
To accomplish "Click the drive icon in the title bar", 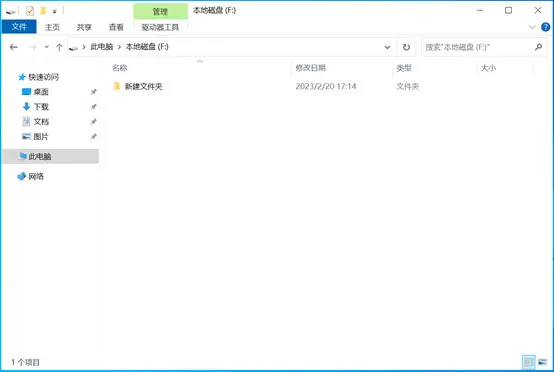I will pyautogui.click(x=11, y=11).
